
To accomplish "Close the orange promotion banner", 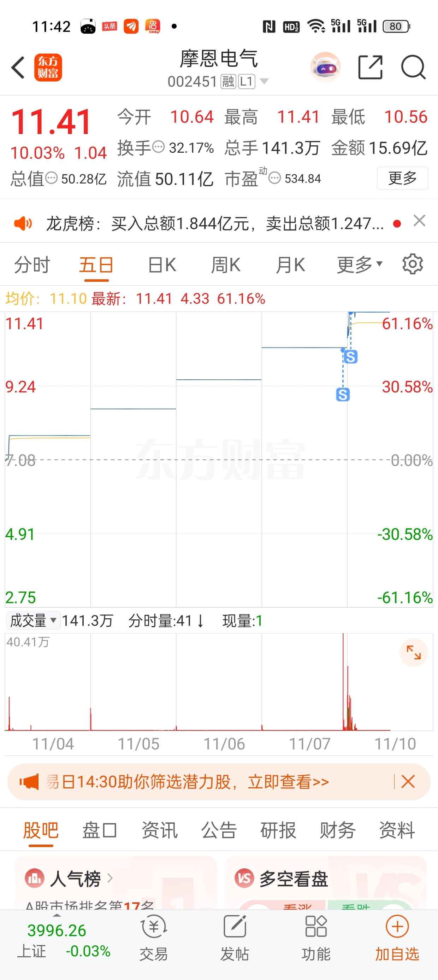I will coord(408,782).
